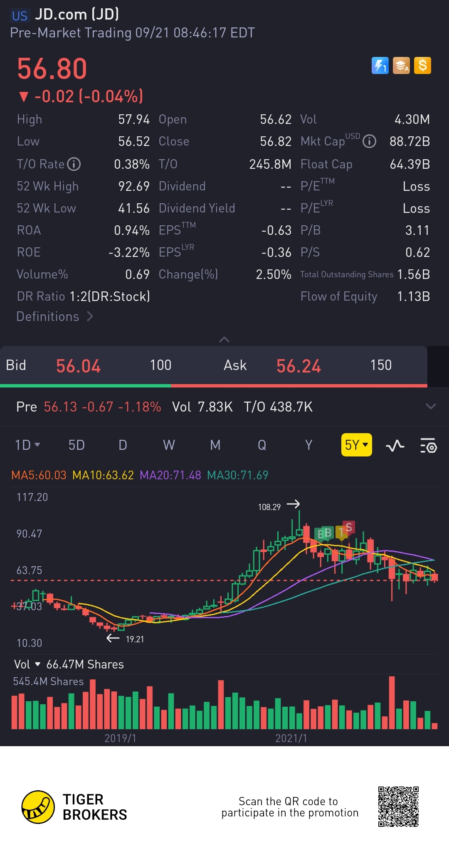This screenshot has width=449, height=868.
Task: Tap the ROE value -3.22%
Action: (129, 252)
